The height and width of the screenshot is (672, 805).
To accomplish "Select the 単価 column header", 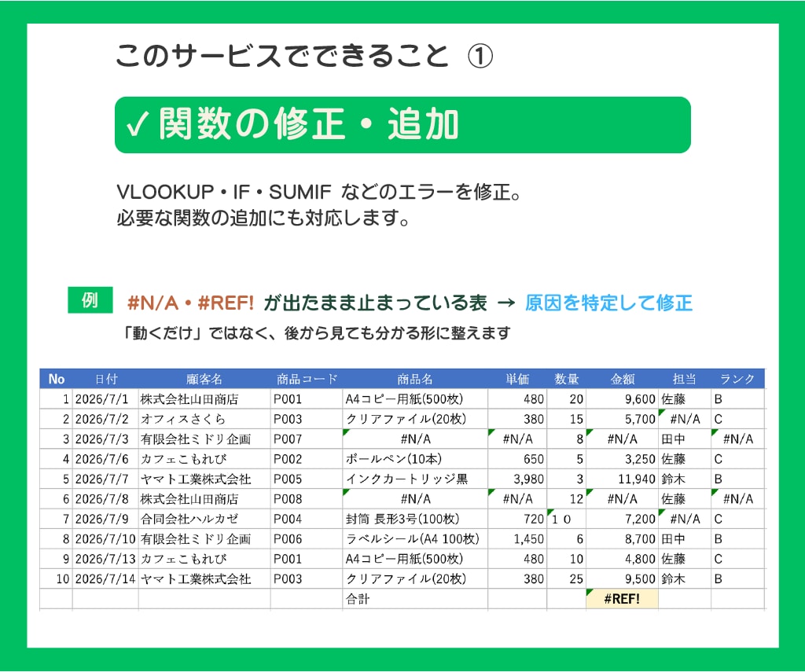I will pyautogui.click(x=517, y=379).
